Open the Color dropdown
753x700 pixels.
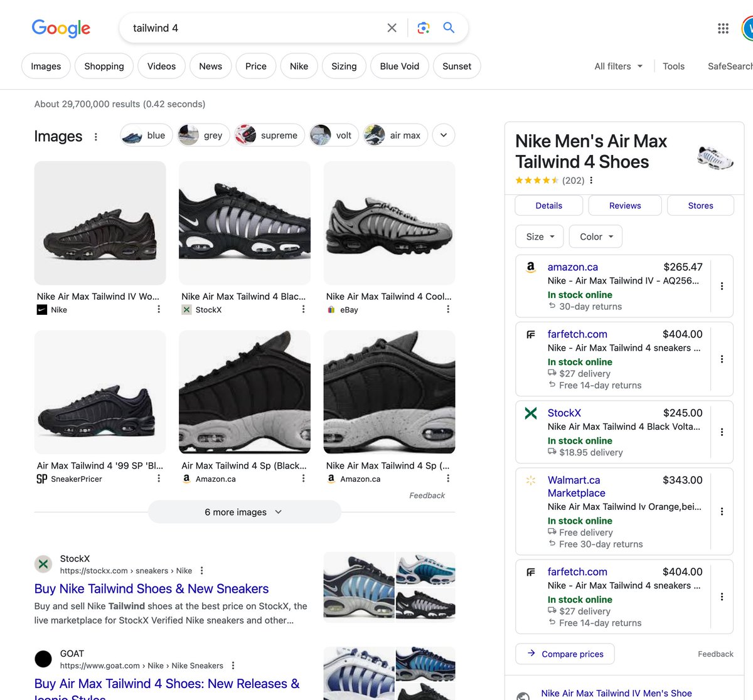595,236
